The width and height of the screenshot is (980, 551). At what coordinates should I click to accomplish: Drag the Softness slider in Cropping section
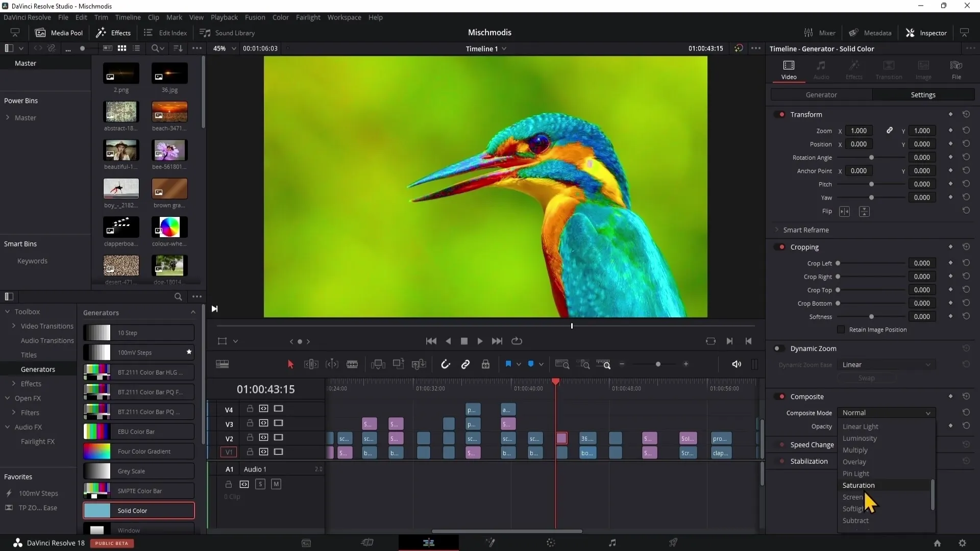tap(871, 317)
